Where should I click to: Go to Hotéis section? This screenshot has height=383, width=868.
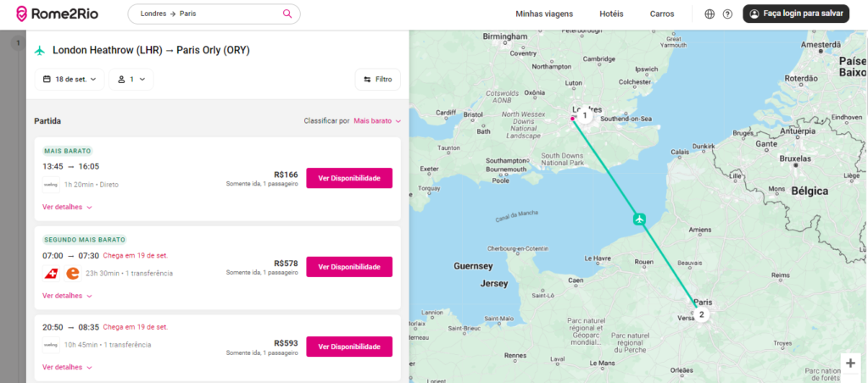(x=611, y=14)
